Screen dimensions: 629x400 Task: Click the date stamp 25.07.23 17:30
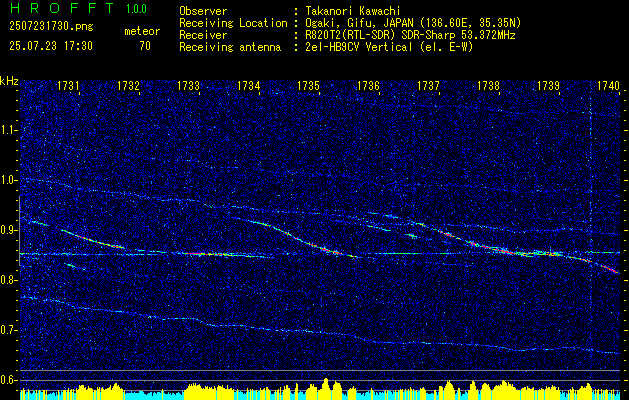click(51, 46)
